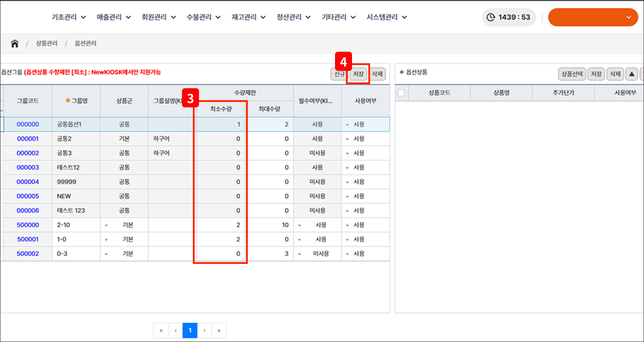Open the 재고관리 menu
644x342 pixels.
pyautogui.click(x=248, y=17)
